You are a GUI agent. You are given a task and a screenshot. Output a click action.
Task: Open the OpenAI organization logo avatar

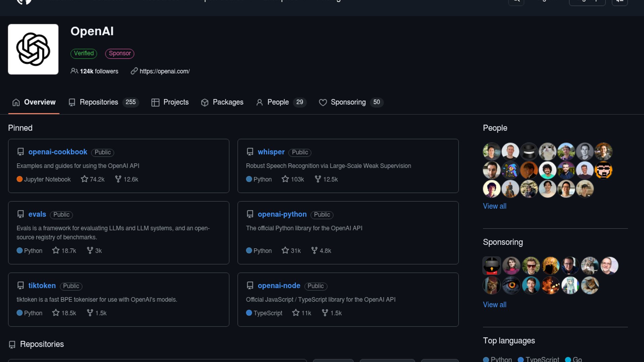33,49
